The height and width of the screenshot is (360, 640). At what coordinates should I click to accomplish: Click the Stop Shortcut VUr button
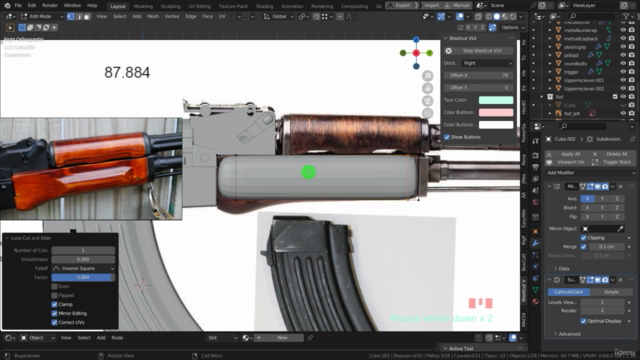pos(478,51)
